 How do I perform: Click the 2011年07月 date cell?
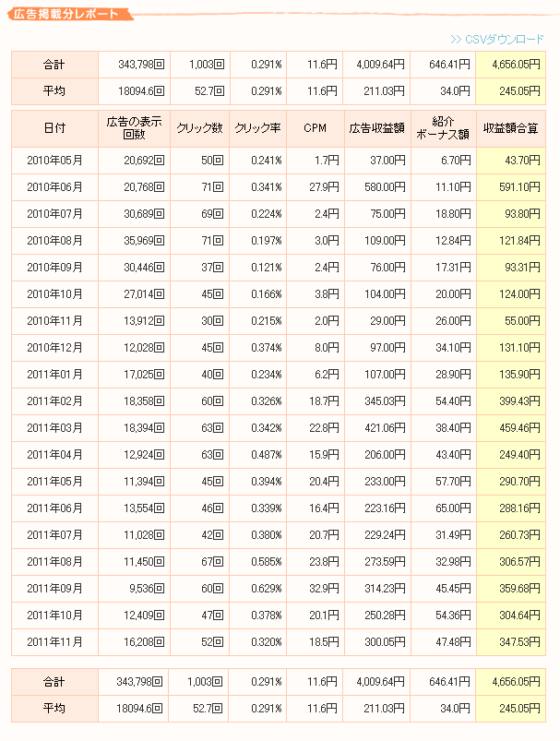click(x=54, y=535)
